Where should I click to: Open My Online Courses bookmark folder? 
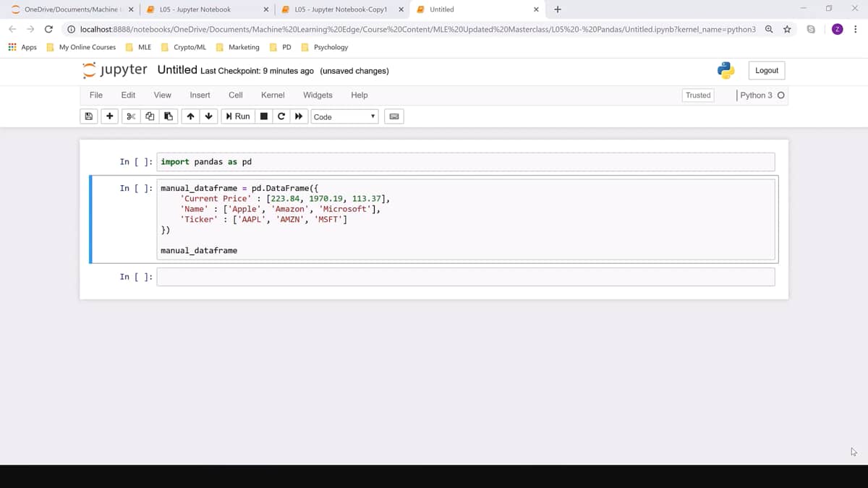coord(81,47)
